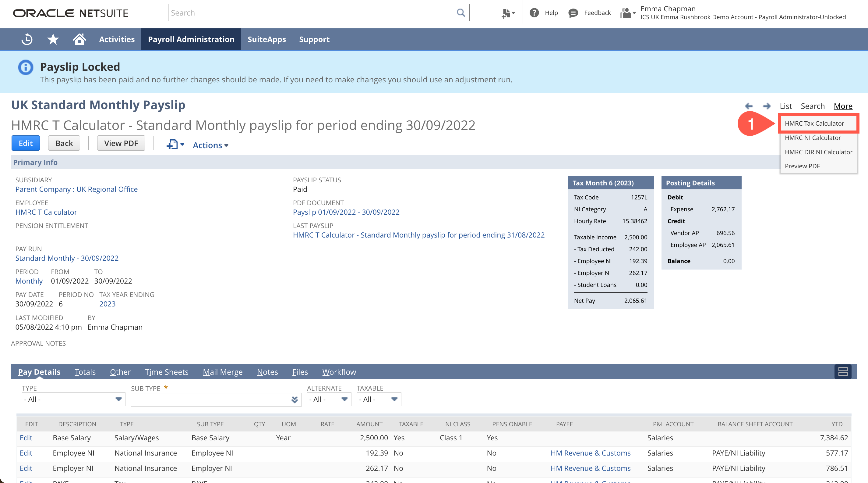This screenshot has height=483, width=868.
Task: Switch to the Totals tab
Action: point(85,372)
